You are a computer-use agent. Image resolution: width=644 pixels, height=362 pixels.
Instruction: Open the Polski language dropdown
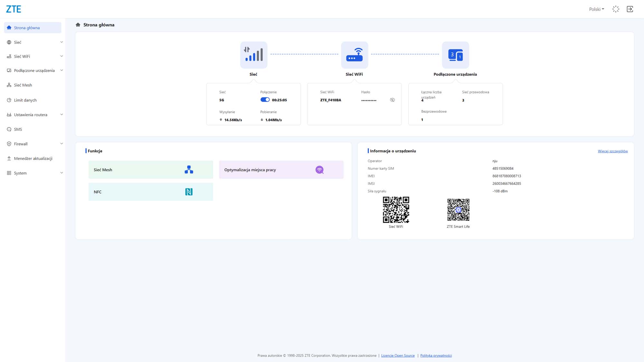pyautogui.click(x=596, y=9)
